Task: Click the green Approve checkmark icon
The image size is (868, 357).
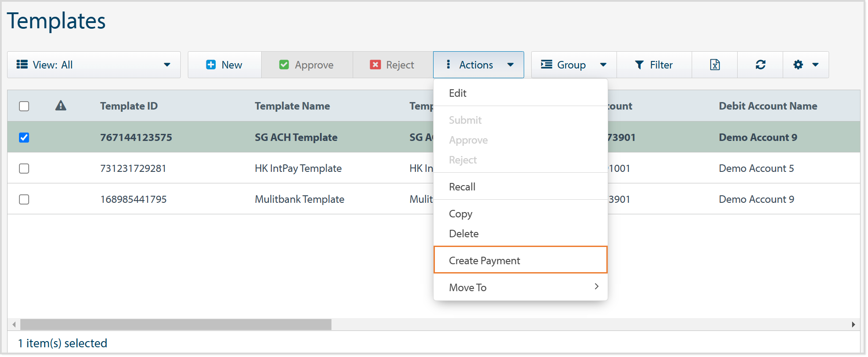Action: click(284, 65)
